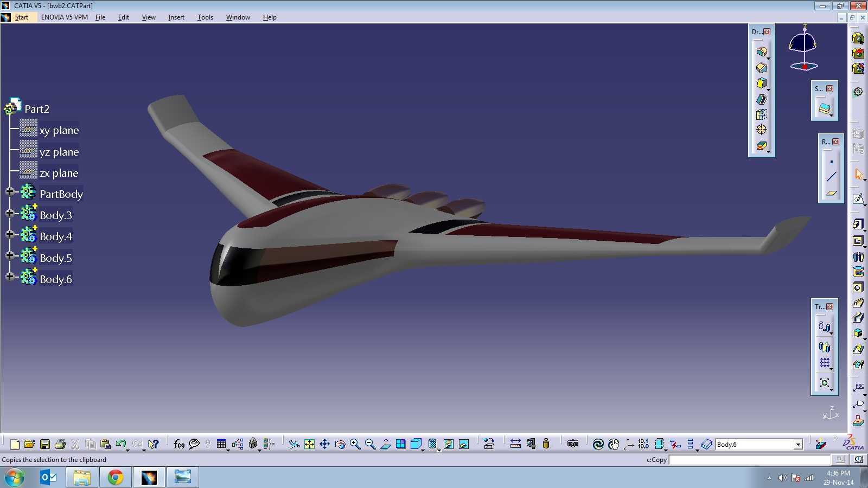Viewport: 868px width, 488px height.
Task: Open What's This help pointer icon
Action: click(154, 444)
